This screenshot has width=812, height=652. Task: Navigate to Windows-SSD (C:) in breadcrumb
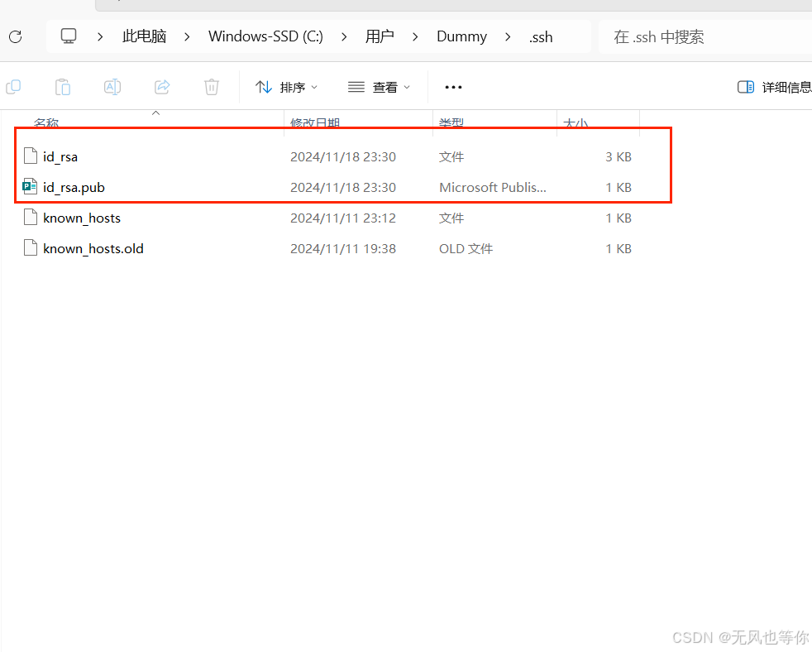click(265, 36)
